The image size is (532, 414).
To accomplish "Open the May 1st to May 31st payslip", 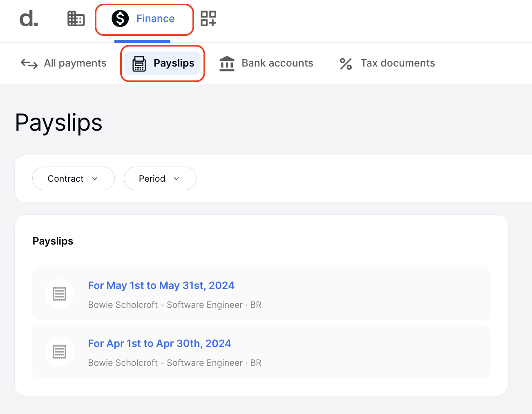I will [x=161, y=285].
